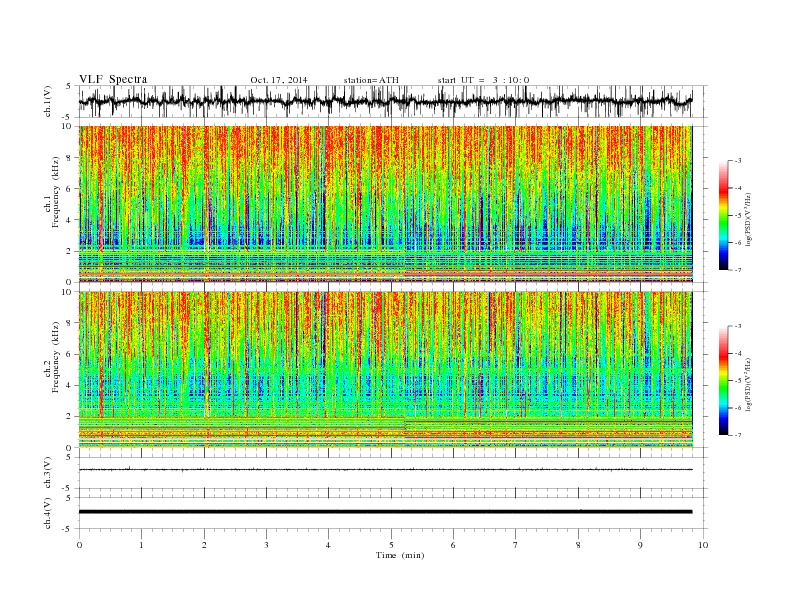Click the time axis tick label "7"
This screenshot has width=792, height=612.
516,545
